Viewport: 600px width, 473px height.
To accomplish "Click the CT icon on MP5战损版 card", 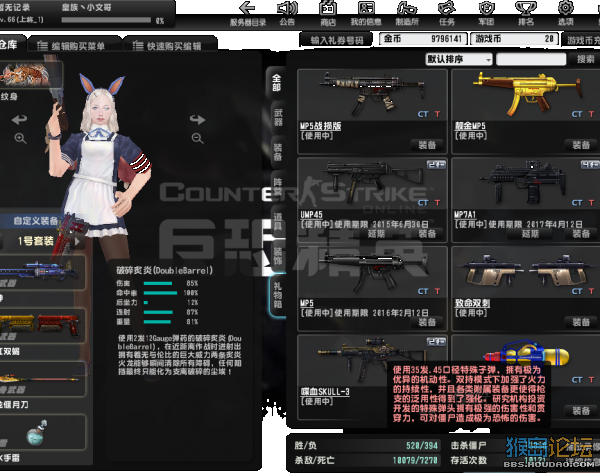I will pos(423,114).
